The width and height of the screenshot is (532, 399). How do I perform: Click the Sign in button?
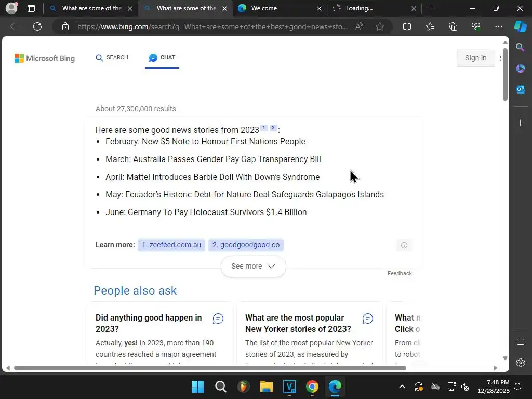(x=475, y=58)
